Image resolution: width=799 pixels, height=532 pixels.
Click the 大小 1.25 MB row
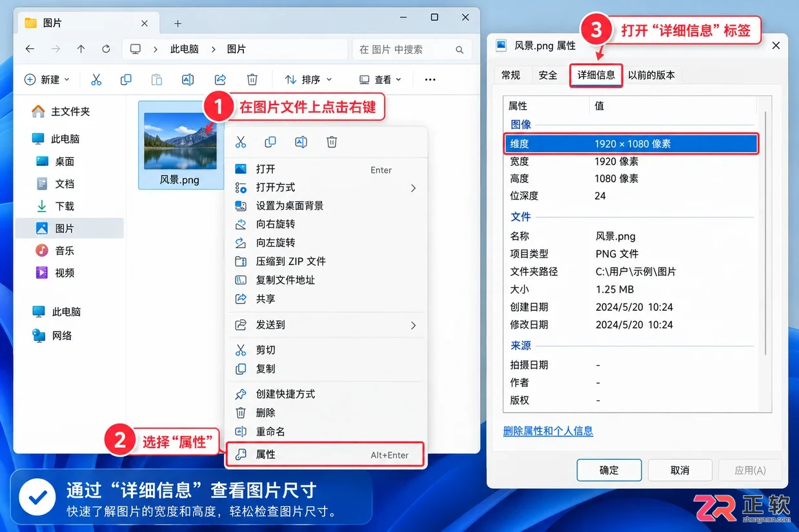coord(631,290)
